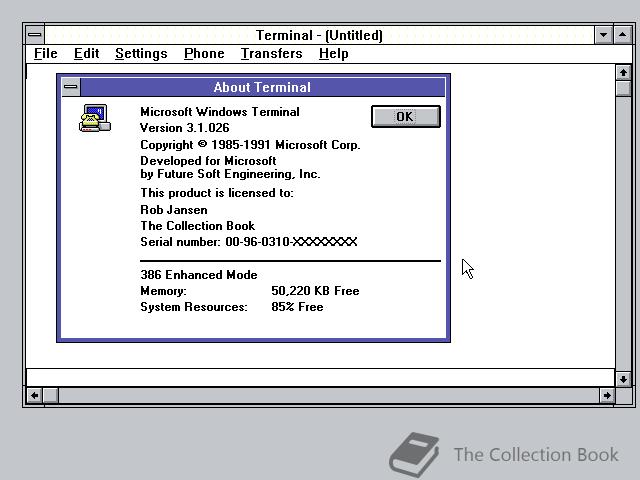
Task: Open Terminal window control-menu box
Action: click(x=35, y=35)
